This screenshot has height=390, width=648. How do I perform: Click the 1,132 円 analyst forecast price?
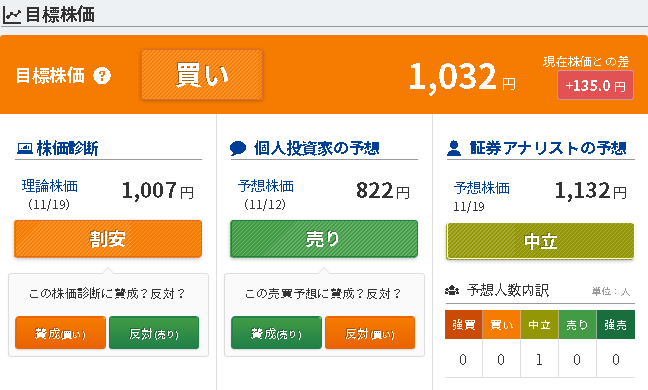pyautogui.click(x=591, y=191)
